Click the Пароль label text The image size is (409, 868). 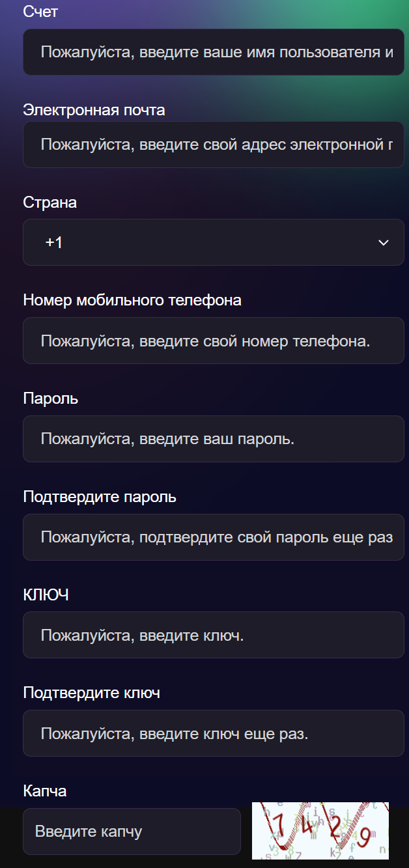(50, 399)
